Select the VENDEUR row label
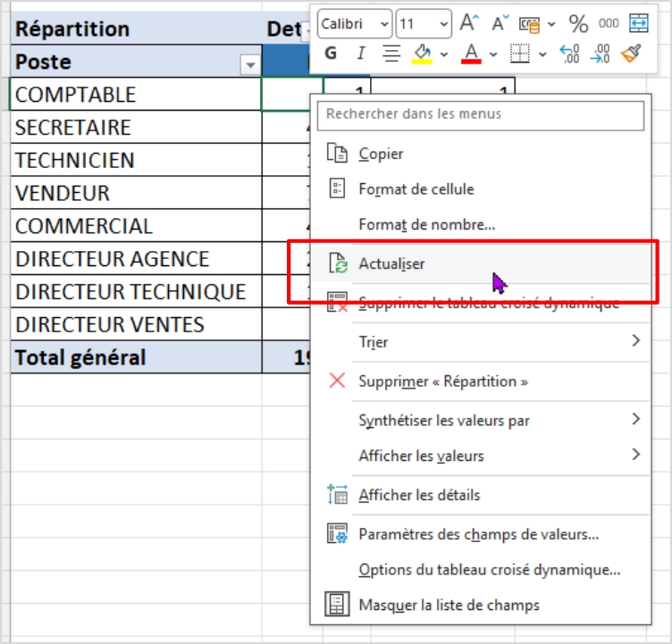 pyautogui.click(x=136, y=193)
